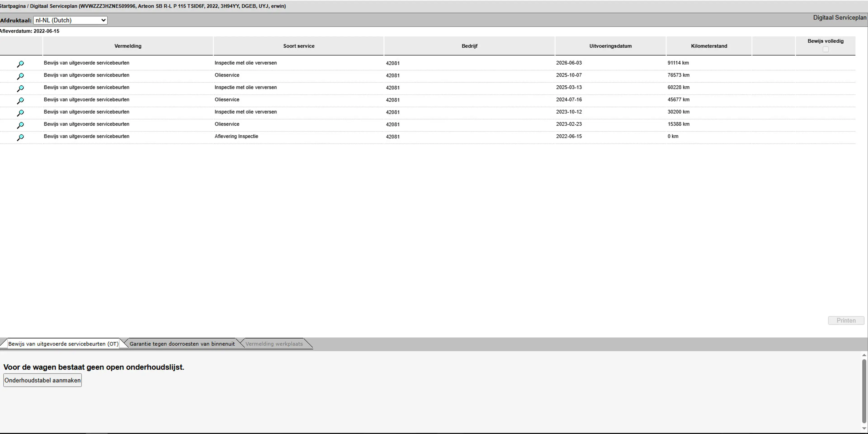This screenshot has width=868, height=434.
Task: Select the 2025-10-07 date cell
Action: click(569, 75)
